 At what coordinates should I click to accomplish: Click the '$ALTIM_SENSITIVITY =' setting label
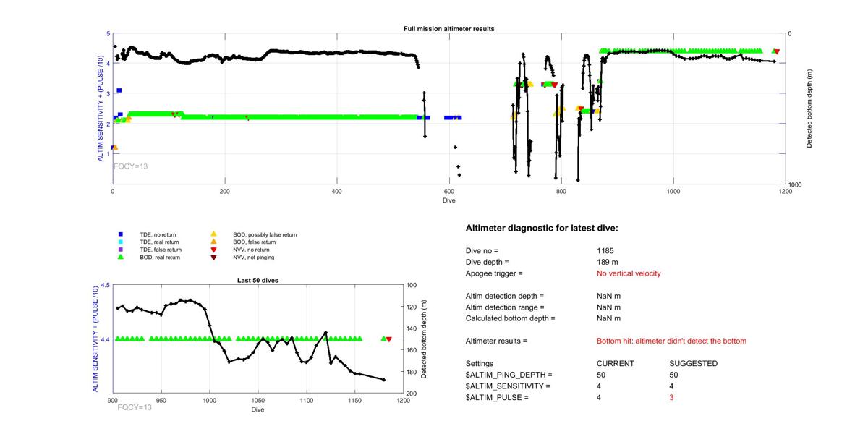point(508,386)
